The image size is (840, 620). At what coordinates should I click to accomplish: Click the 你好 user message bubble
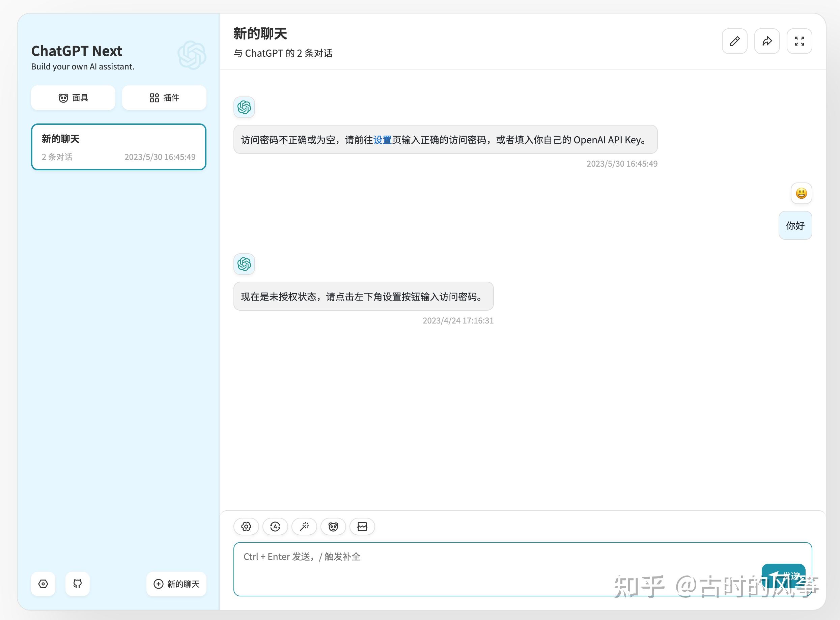[795, 226]
